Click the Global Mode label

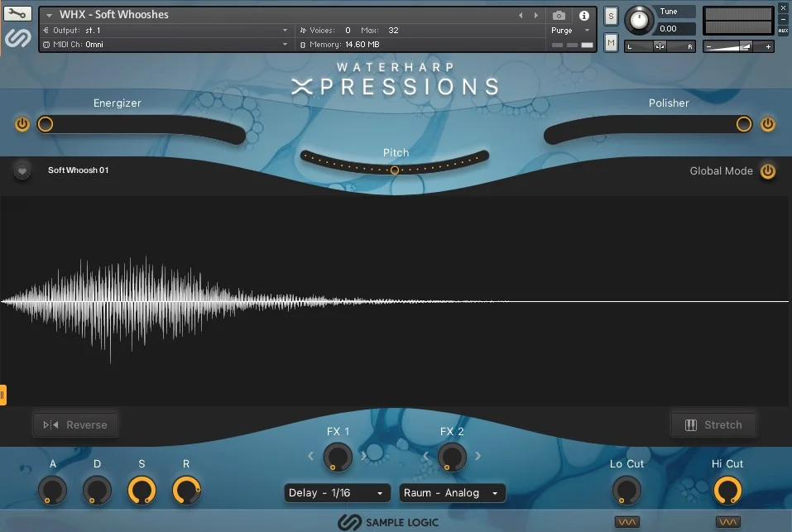(x=722, y=171)
